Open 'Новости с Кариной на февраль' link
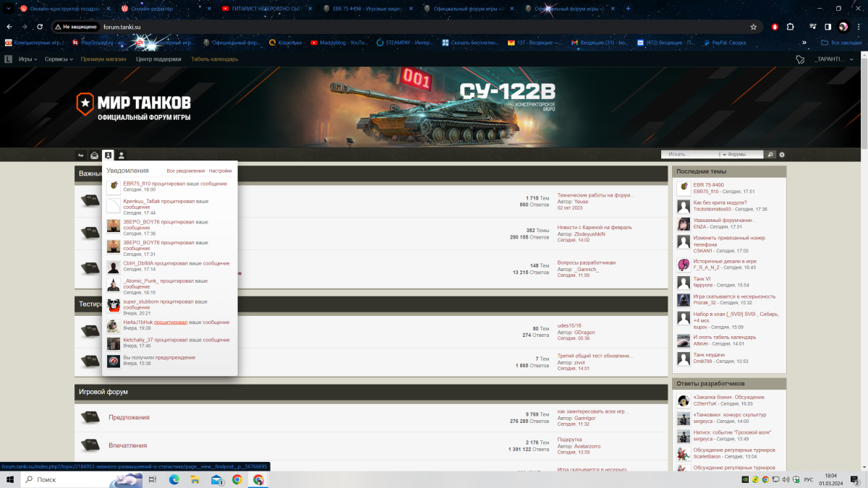Image resolution: width=868 pixels, height=488 pixels. [595, 227]
